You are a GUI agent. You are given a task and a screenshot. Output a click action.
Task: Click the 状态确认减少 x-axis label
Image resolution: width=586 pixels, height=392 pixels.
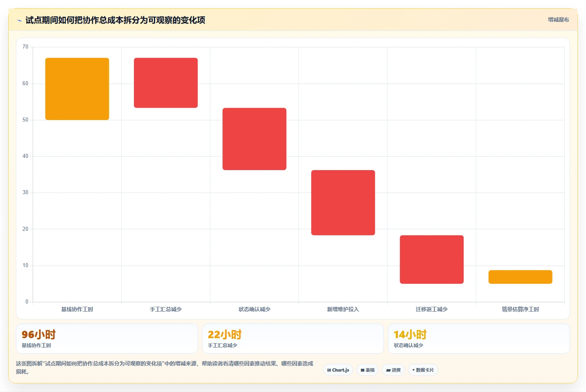click(x=254, y=309)
